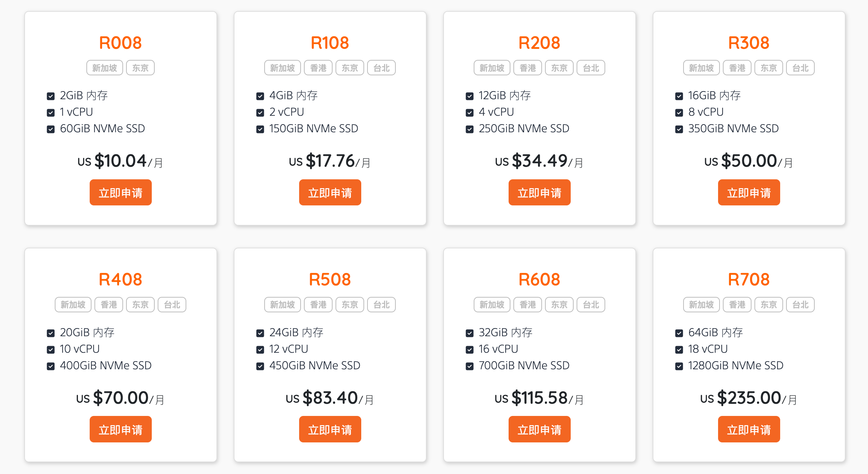Click the 450GiB NVMe SSD checkmark in R508
The width and height of the screenshot is (868, 474).
pos(260,366)
